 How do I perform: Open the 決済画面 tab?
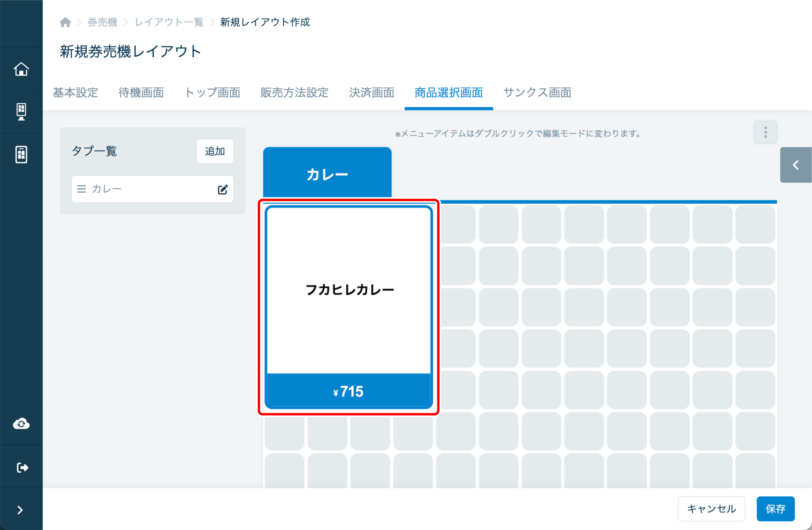pos(372,93)
